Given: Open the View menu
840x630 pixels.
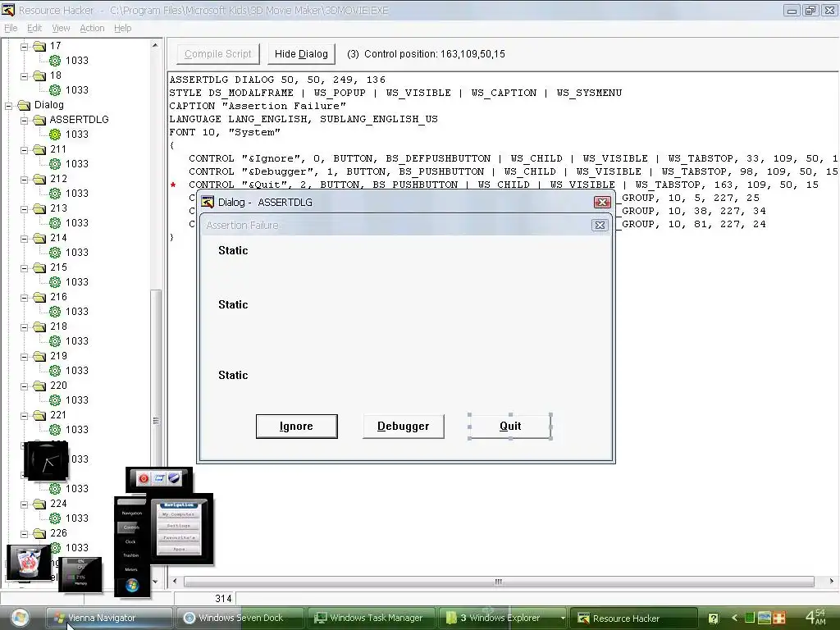Looking at the screenshot, I should click(x=61, y=28).
